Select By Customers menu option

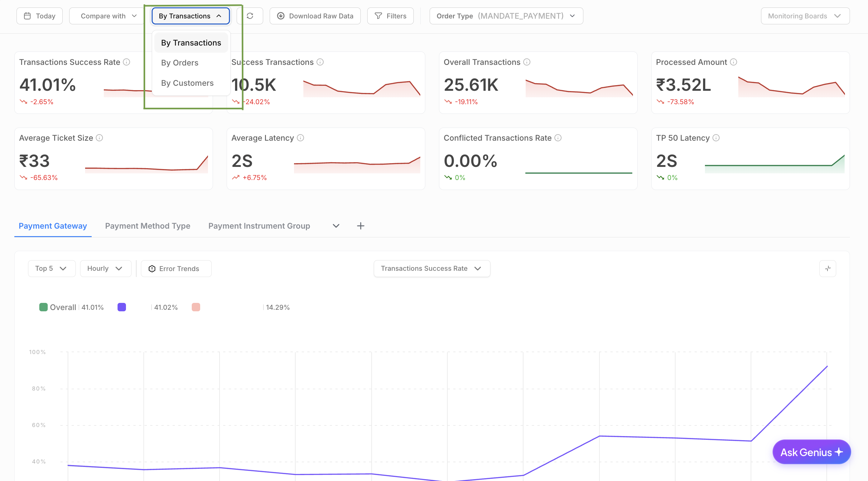point(187,83)
